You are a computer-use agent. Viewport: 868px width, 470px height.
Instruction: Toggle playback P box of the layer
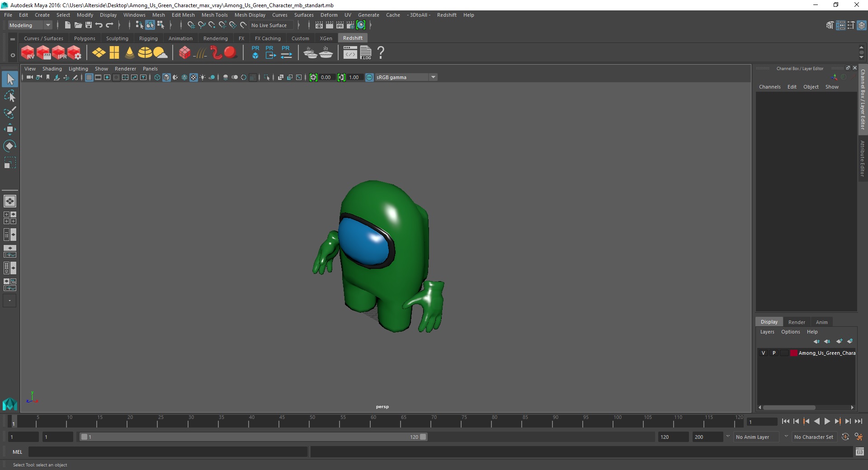[x=774, y=353]
